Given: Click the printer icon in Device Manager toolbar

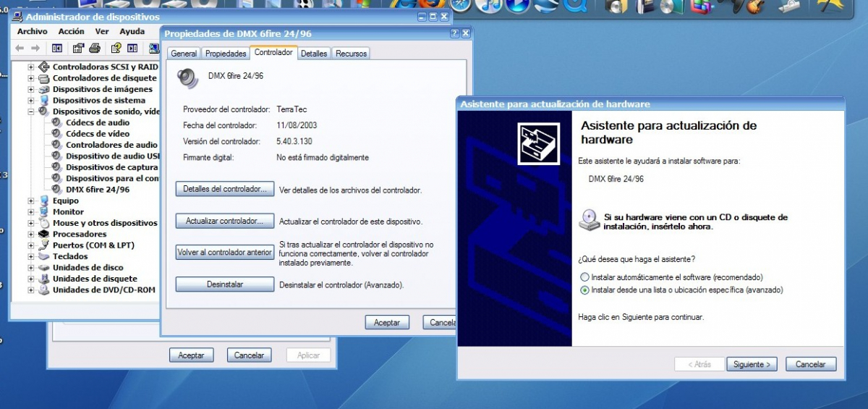Looking at the screenshot, I should pos(94,49).
